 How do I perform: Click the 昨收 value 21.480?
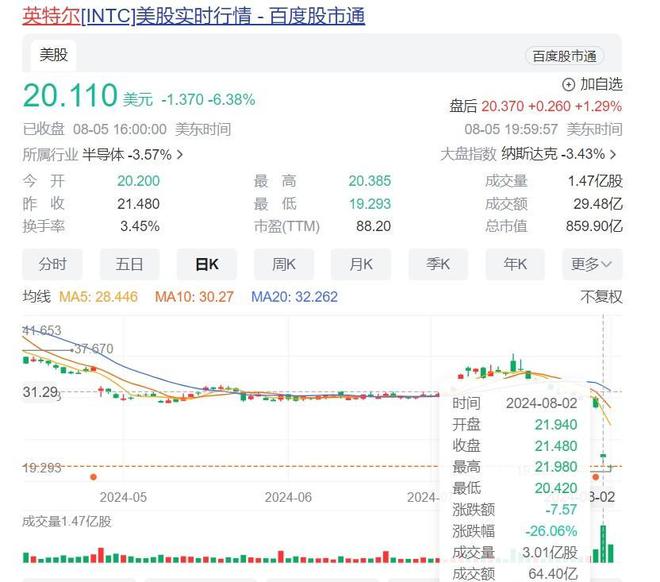138,204
